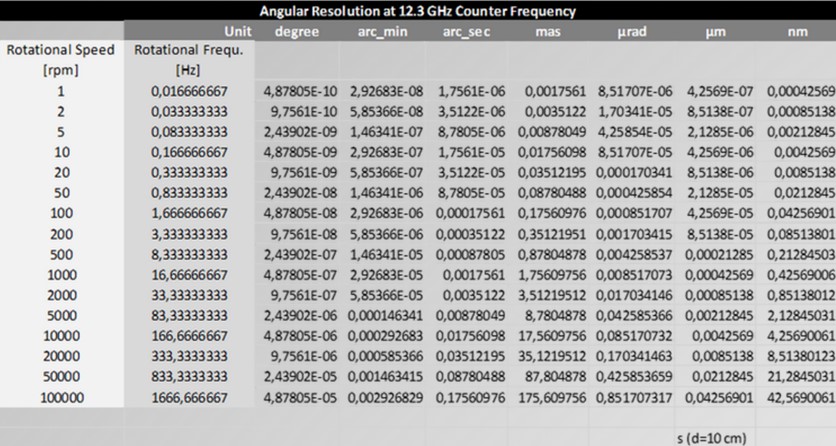Viewport: 836px width, 446px height.
Task: Click the 0,851707317 µrad value cell
Action: pos(634,397)
